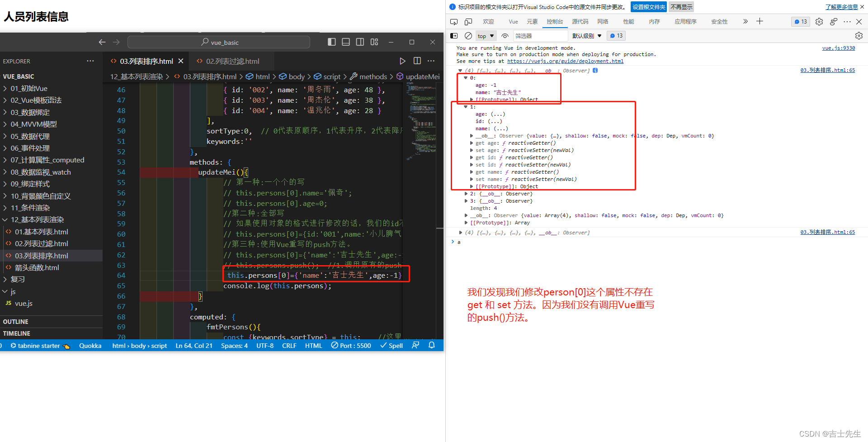Open the Vue deployment guide URL link

[x=565, y=61]
